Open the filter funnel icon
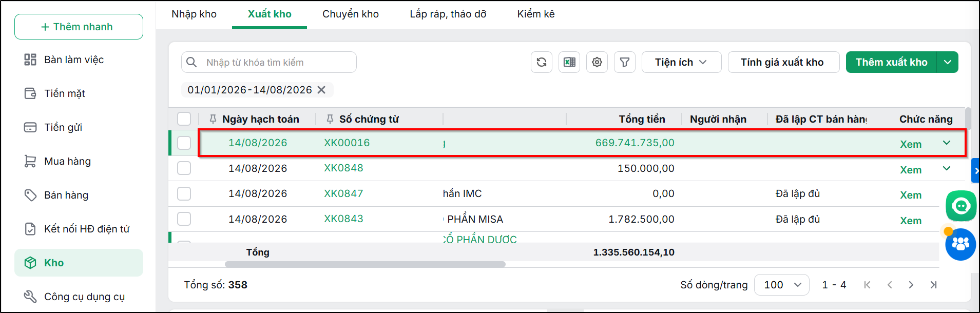Image resolution: width=980 pixels, height=313 pixels. click(625, 62)
